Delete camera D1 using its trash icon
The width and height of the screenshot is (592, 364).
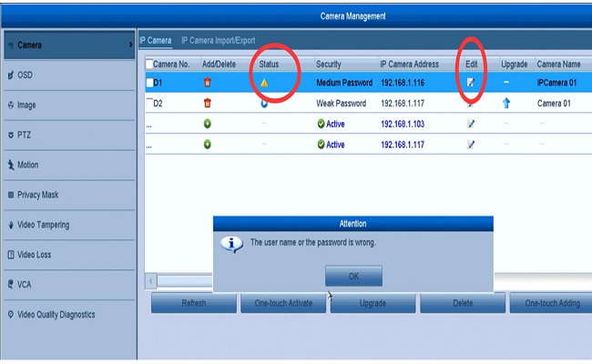[x=208, y=82]
